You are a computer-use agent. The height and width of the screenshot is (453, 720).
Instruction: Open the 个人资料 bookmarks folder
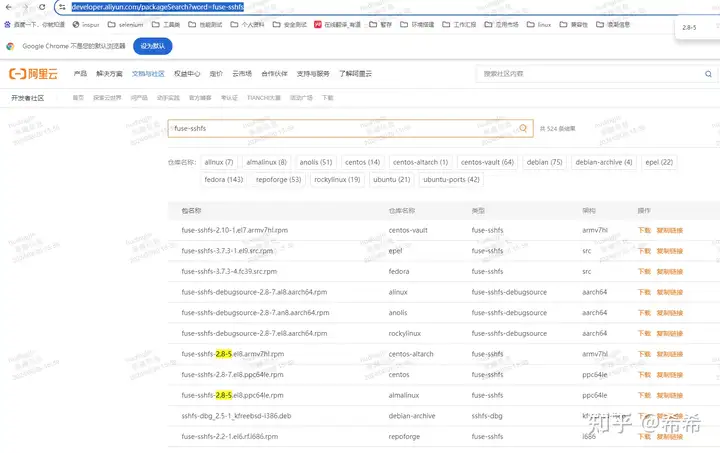247,25
